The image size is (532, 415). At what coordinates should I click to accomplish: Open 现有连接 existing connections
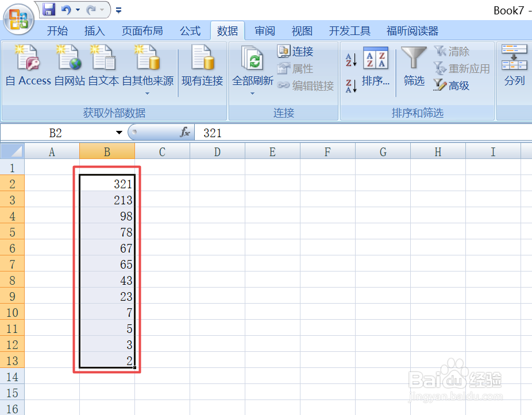[x=202, y=66]
